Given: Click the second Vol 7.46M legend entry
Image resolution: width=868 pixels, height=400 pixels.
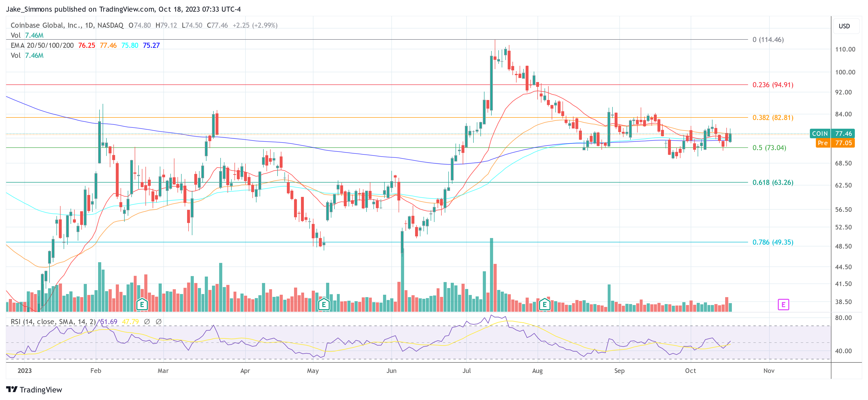Looking at the screenshot, I should [x=27, y=56].
